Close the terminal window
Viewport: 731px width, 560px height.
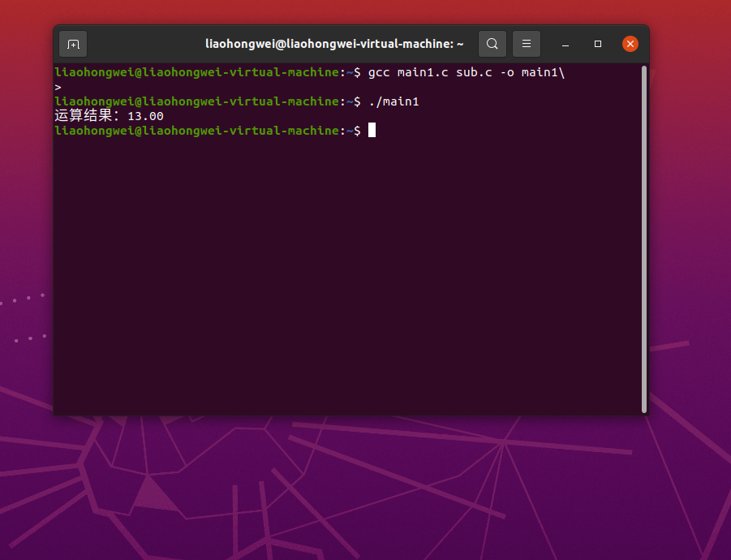630,44
